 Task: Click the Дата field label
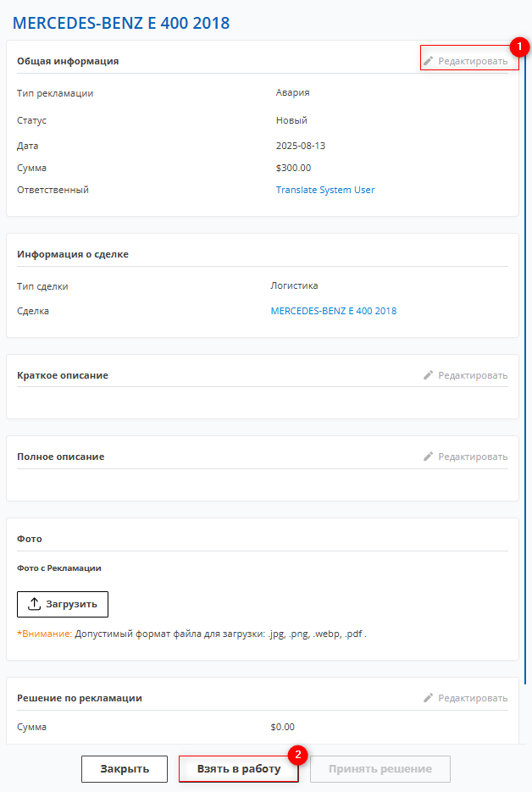coord(28,146)
